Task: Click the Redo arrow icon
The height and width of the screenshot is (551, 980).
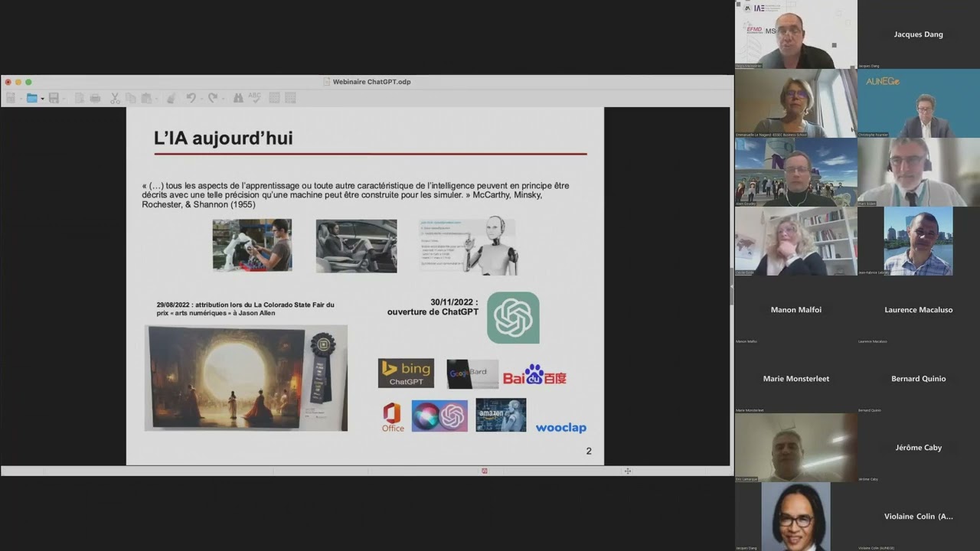Action: (x=213, y=98)
